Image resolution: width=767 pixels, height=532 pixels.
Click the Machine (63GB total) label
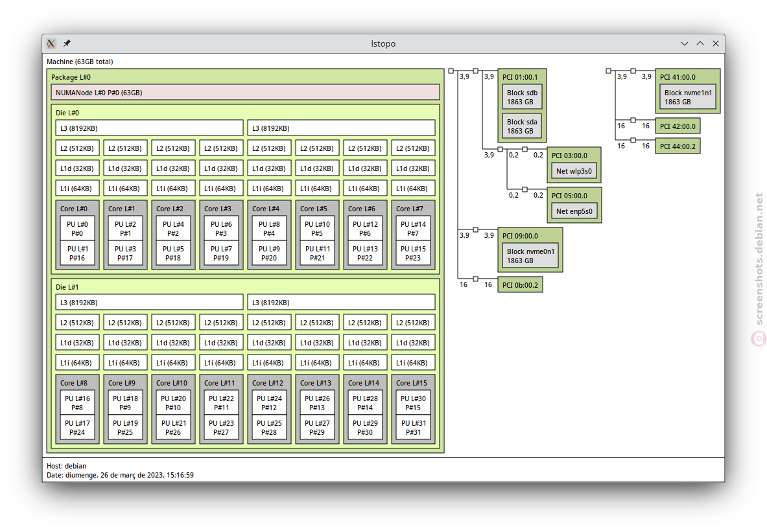pos(80,62)
